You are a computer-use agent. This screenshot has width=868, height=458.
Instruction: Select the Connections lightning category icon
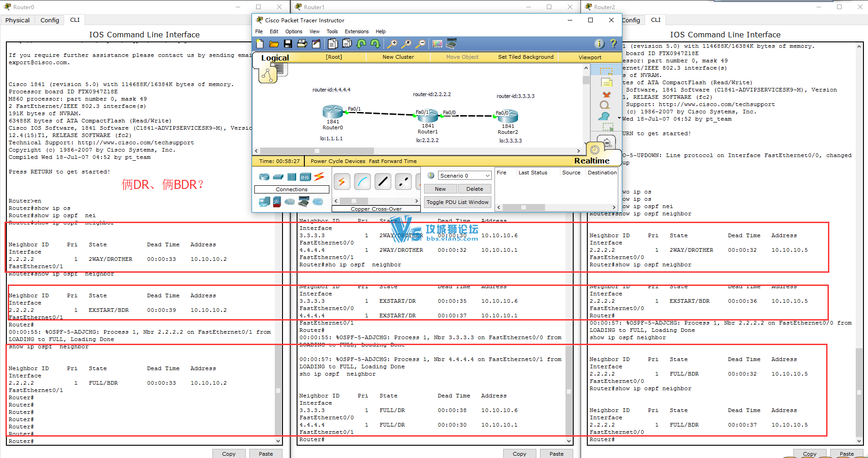click(x=319, y=176)
